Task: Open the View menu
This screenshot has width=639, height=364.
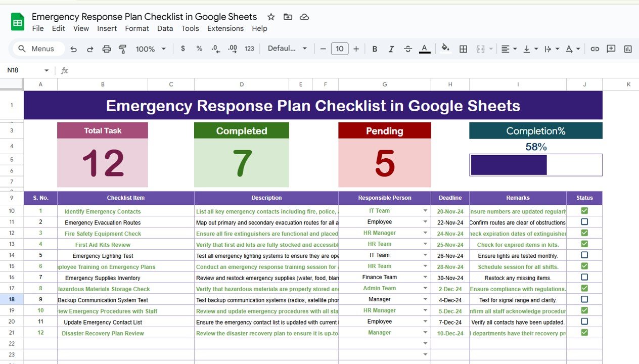Action: coord(81,28)
